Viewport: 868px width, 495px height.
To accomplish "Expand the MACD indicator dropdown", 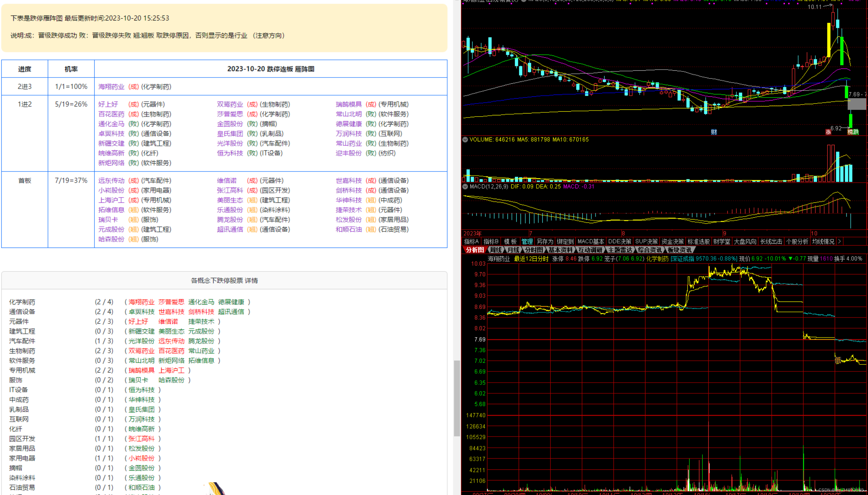I will point(465,186).
